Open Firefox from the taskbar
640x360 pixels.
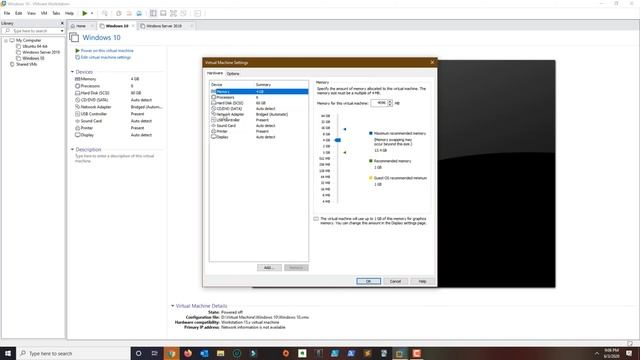(x=188, y=353)
